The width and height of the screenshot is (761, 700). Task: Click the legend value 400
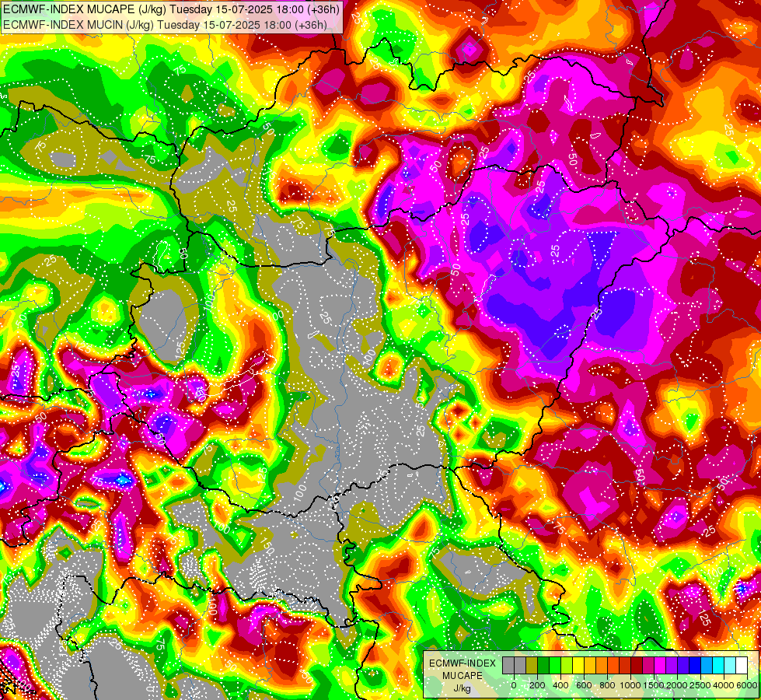pos(560,685)
